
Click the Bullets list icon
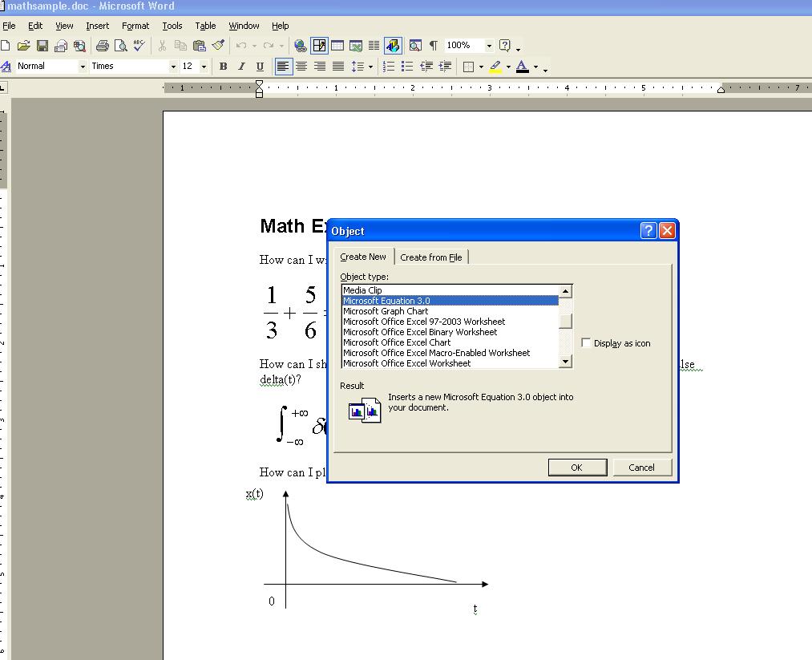(407, 67)
